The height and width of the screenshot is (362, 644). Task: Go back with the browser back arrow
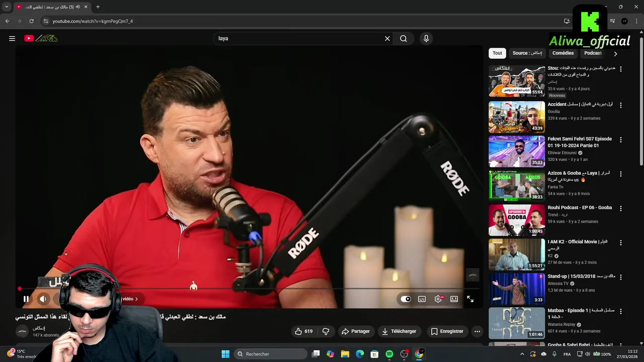[7, 21]
